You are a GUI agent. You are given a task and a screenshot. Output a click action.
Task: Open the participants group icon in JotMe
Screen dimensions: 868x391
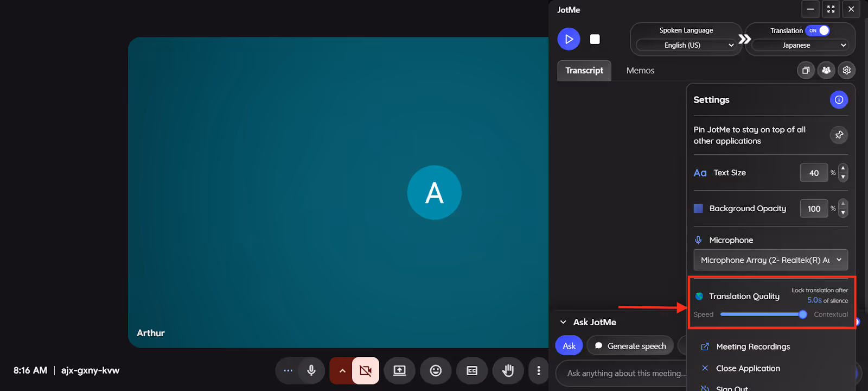[x=826, y=70]
